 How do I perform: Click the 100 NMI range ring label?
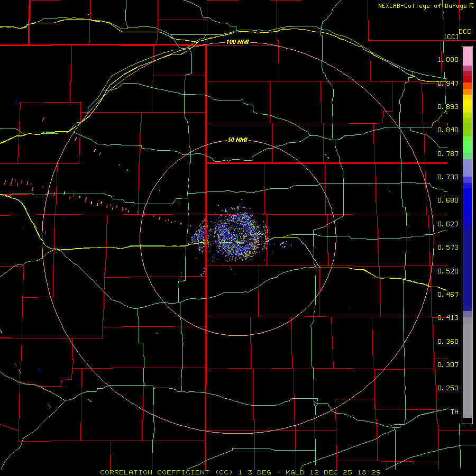point(237,42)
